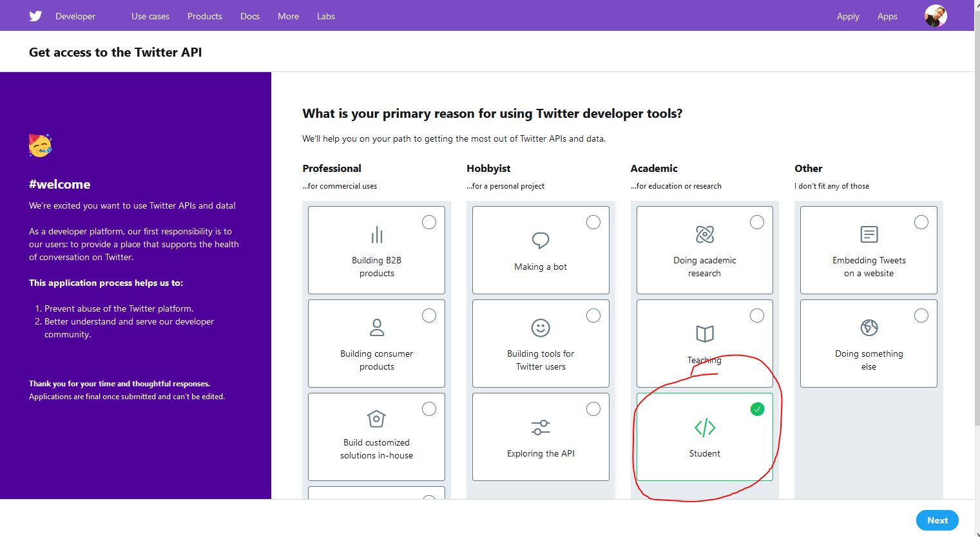Click the house icon for in-house solutions

[376, 419]
